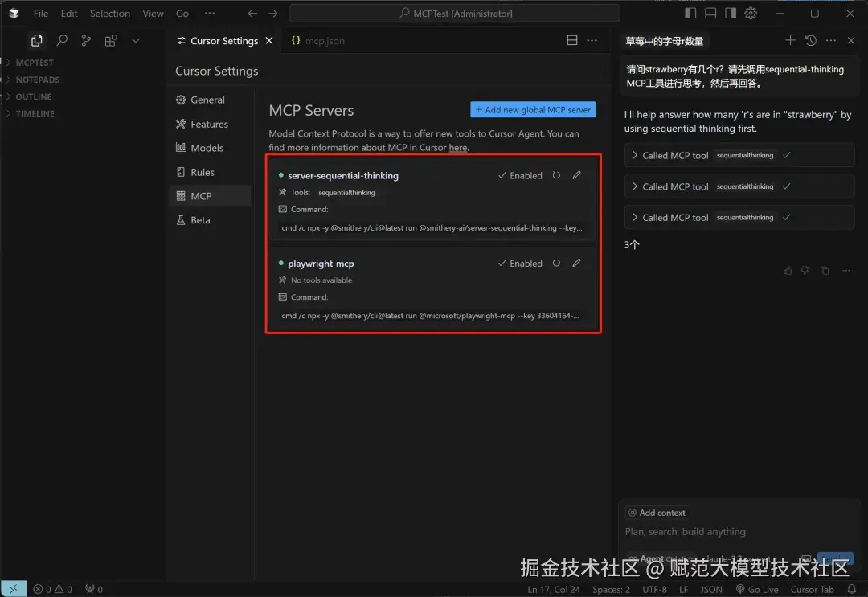Show more menu items ellipsis
The image size is (868, 597).
[x=209, y=14]
